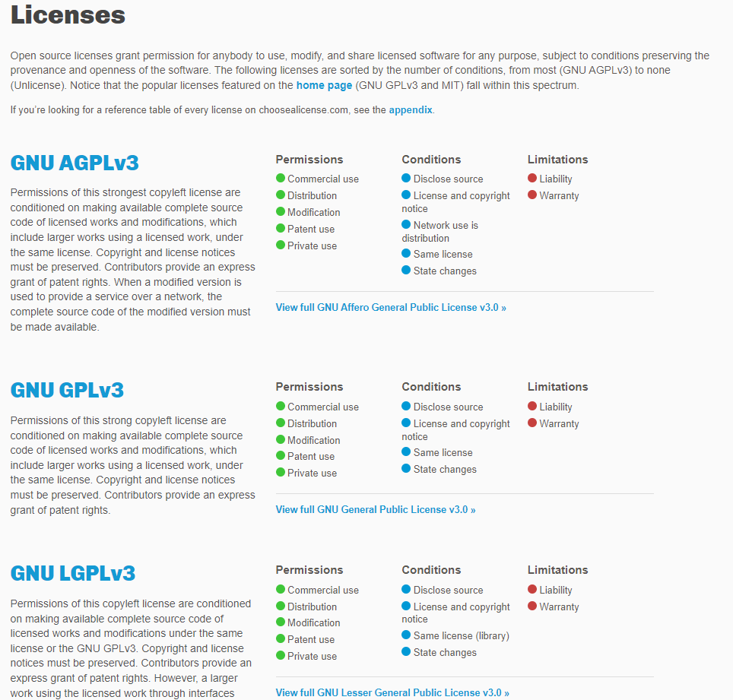Select GPLv3 'Distribution' permission text
733x700 pixels.
click(x=312, y=424)
